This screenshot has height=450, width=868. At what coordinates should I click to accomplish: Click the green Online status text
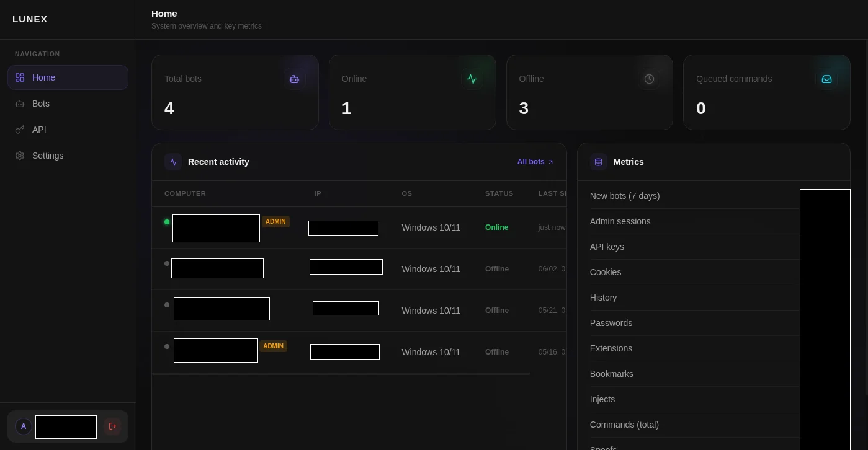coord(497,227)
